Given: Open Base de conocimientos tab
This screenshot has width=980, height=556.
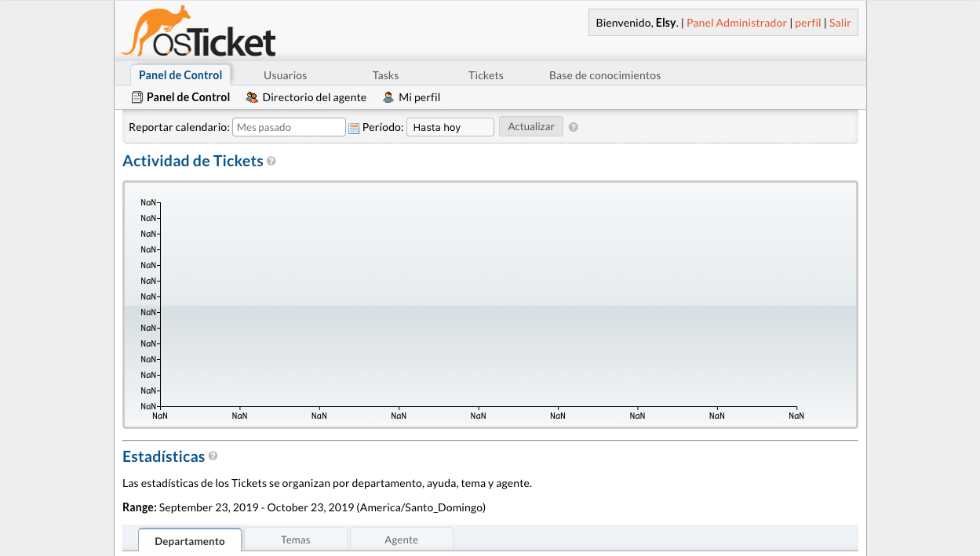Looking at the screenshot, I should (604, 75).
